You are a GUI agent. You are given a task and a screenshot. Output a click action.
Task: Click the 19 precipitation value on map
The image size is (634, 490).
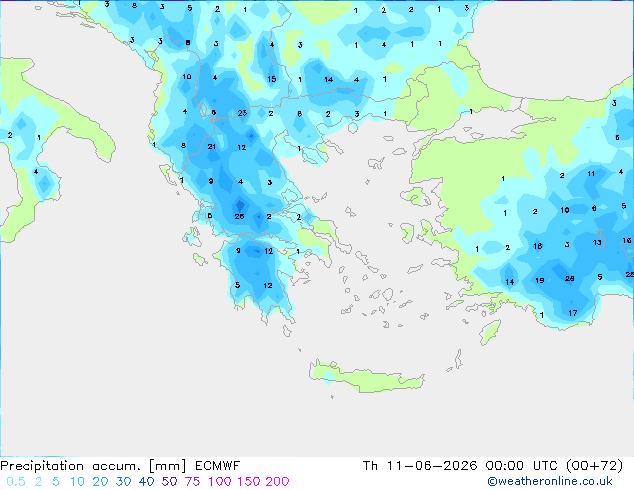coord(539,280)
